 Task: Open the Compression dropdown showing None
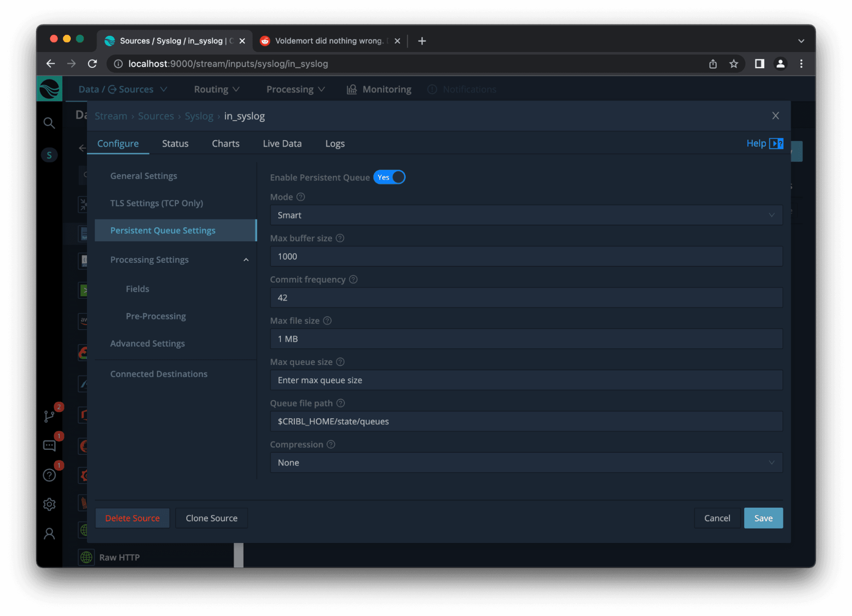point(526,463)
